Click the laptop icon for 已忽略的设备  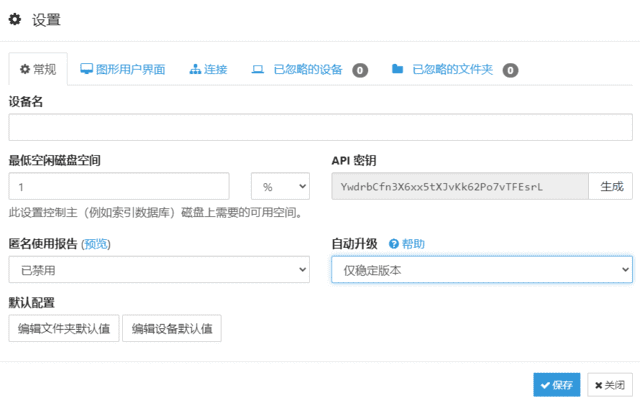click(258, 70)
